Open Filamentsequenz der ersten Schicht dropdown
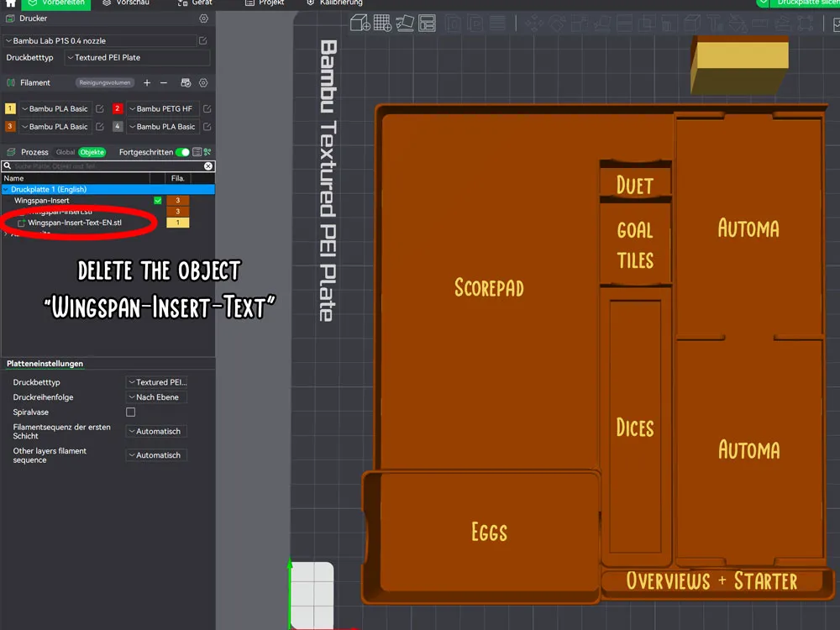The height and width of the screenshot is (630, 840). click(157, 431)
